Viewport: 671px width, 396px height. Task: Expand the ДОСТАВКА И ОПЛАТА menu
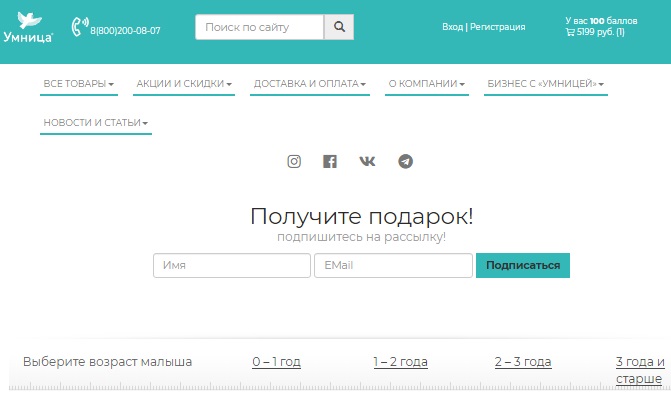coord(310,84)
